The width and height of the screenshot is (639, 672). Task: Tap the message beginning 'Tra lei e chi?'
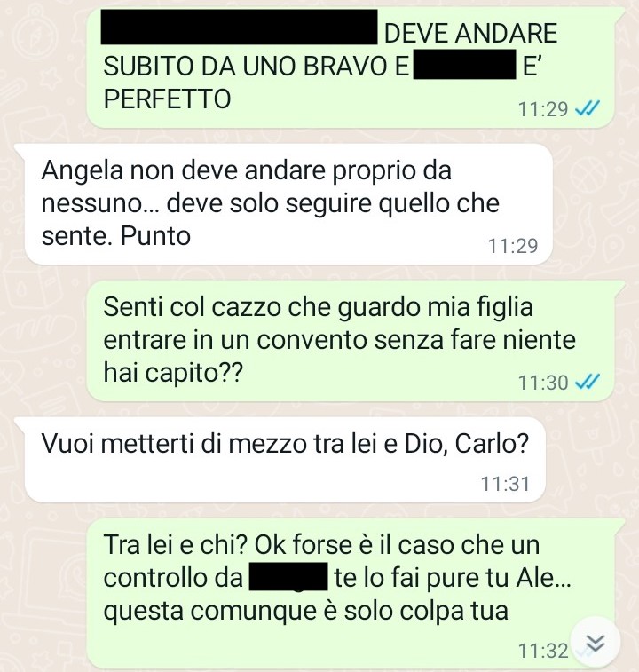point(351,594)
